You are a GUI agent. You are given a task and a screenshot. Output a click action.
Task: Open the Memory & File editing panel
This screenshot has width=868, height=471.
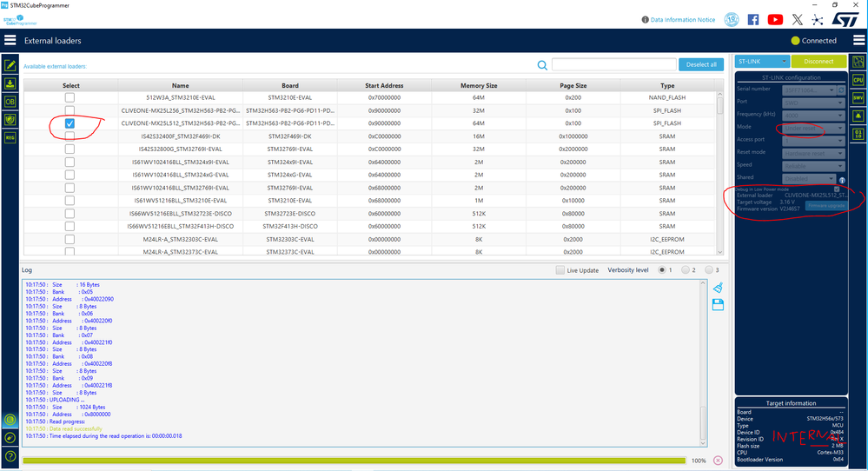(10, 65)
